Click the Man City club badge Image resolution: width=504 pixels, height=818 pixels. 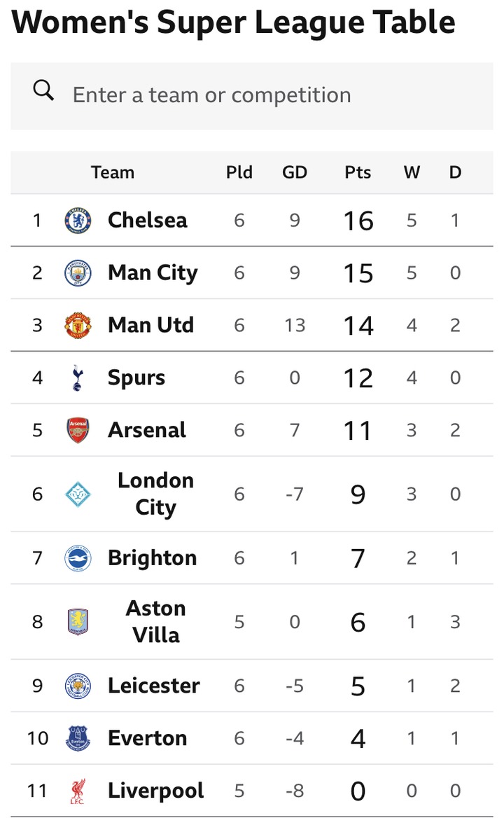pos(78,273)
